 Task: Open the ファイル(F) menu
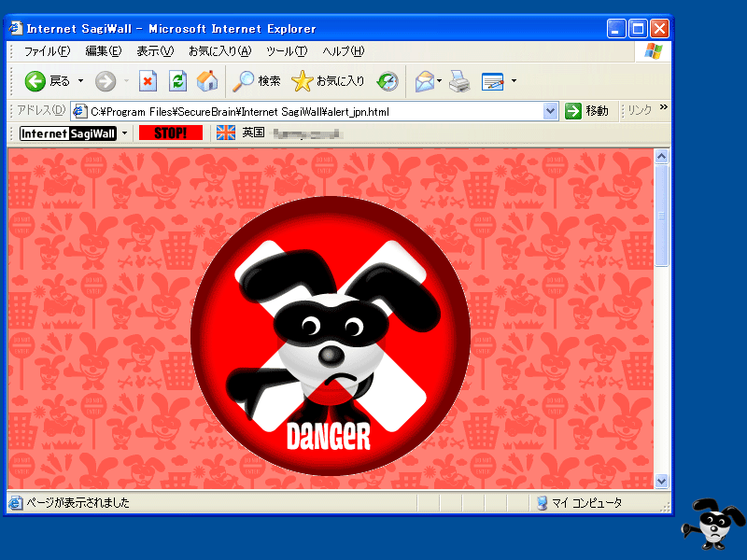pos(48,51)
